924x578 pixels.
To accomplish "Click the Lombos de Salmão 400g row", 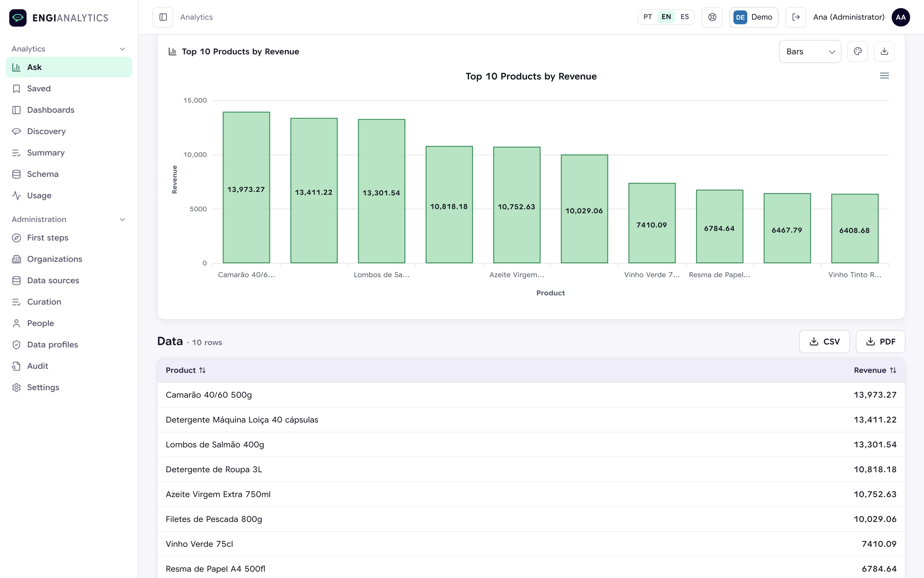I will pos(531,444).
